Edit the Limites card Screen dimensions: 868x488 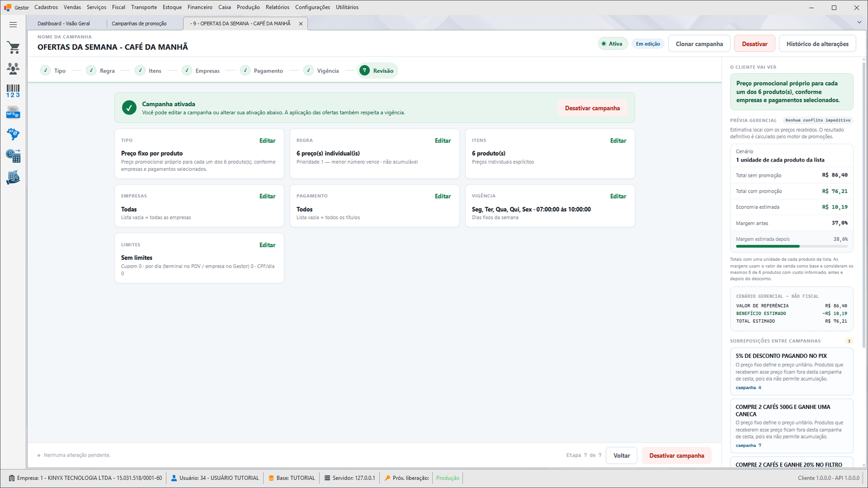[267, 245]
